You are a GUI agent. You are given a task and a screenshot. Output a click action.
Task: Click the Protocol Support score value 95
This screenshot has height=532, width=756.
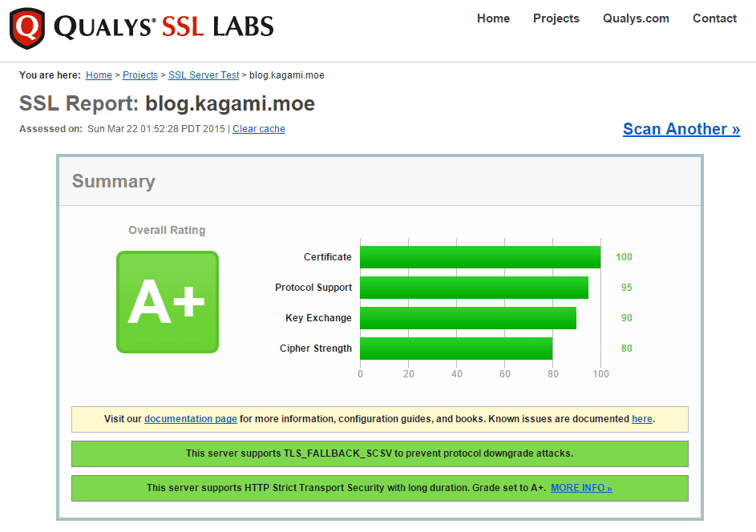[x=626, y=288]
